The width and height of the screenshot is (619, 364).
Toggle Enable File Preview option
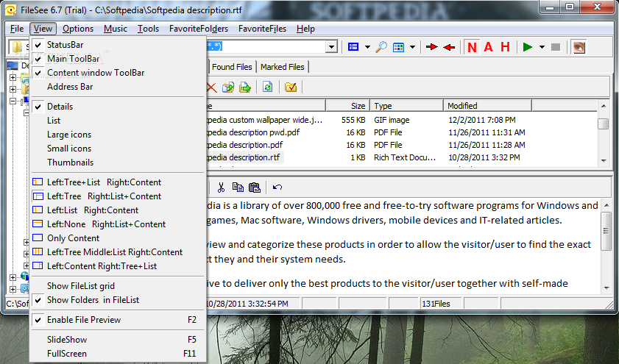(x=118, y=320)
